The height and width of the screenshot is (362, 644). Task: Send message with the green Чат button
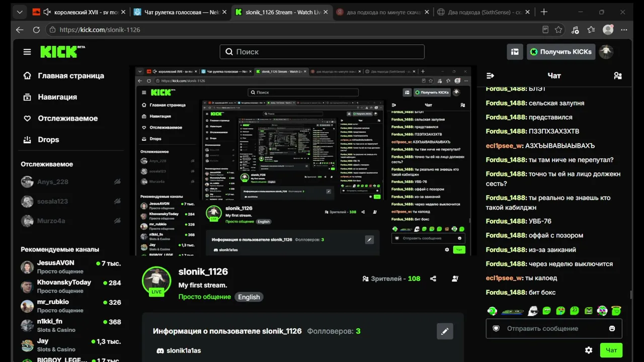(x=611, y=350)
